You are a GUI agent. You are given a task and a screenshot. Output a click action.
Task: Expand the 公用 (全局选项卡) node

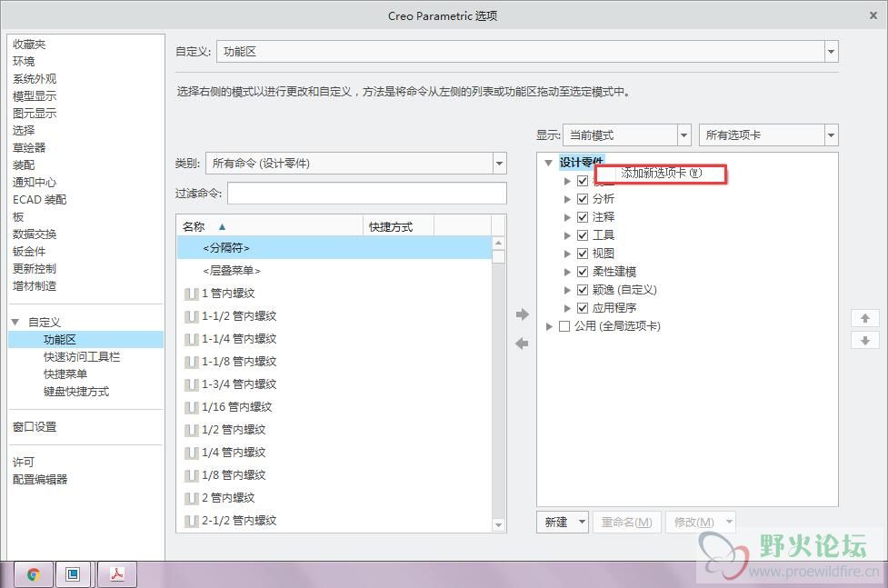click(549, 325)
